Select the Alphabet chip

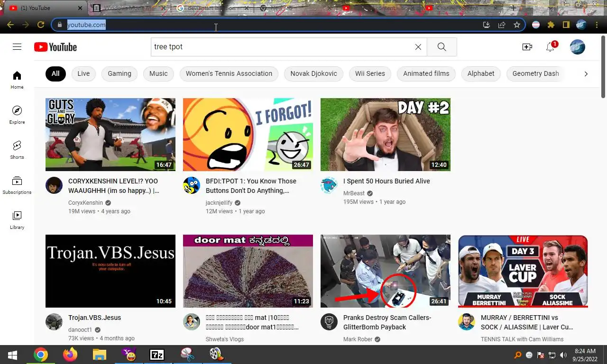click(481, 73)
